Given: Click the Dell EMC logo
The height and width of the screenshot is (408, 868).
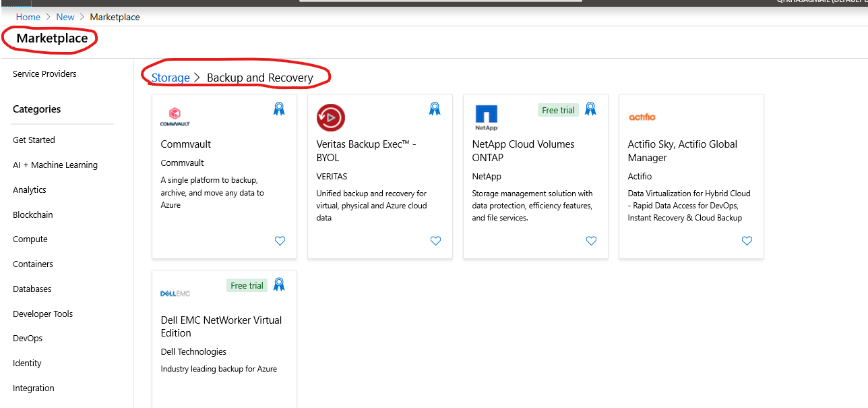Looking at the screenshot, I should click(175, 293).
